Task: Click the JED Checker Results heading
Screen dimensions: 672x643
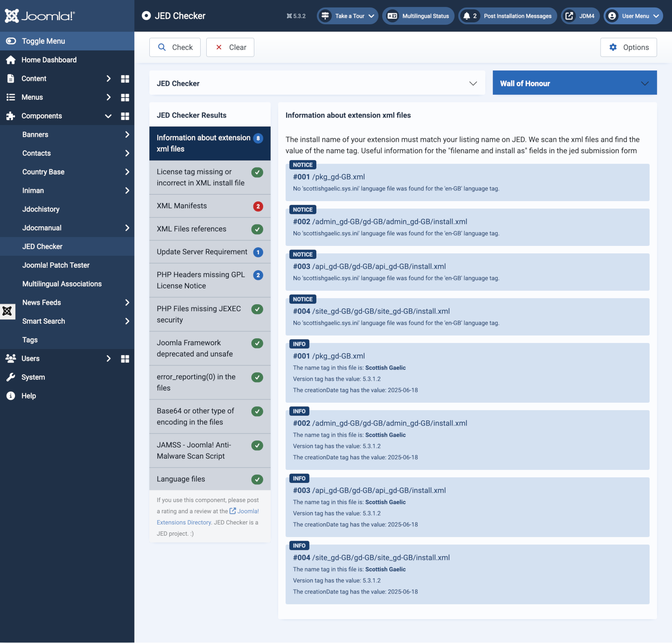Action: [x=191, y=115]
